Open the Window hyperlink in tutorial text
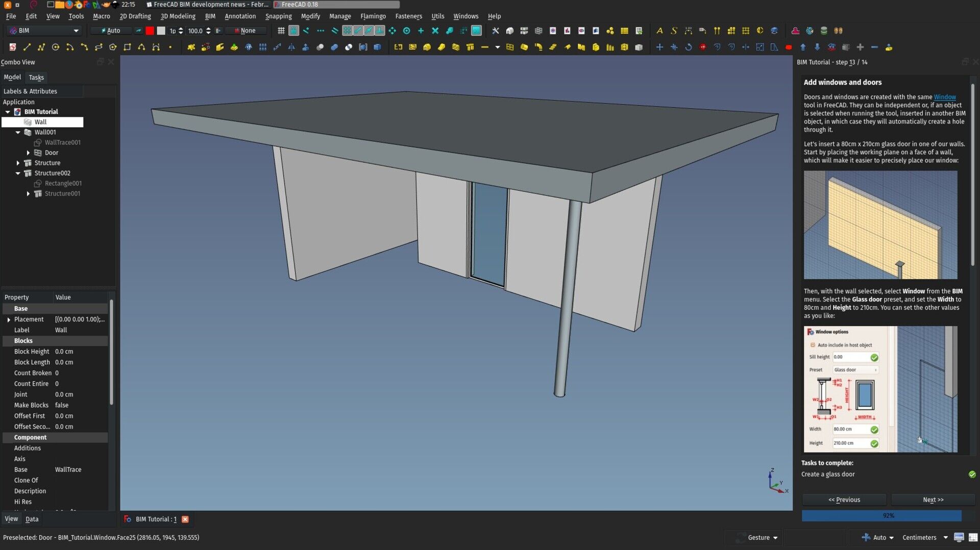This screenshot has width=980, height=550. click(x=944, y=97)
